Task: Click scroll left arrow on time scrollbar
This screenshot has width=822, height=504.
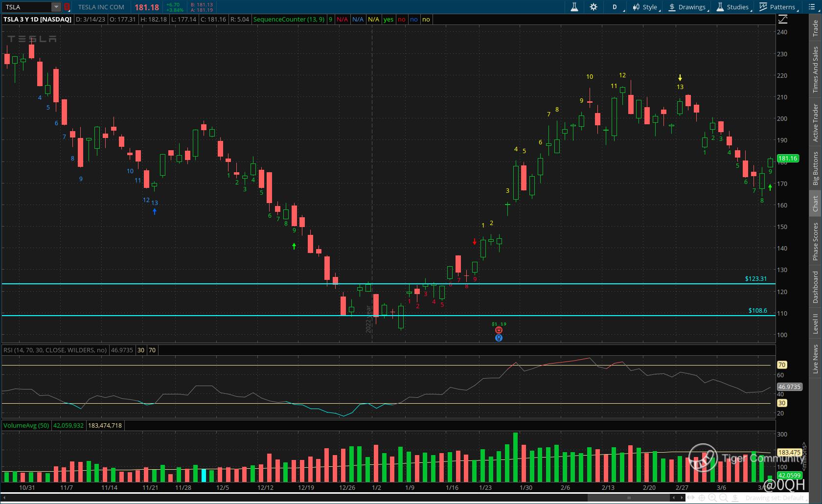Action: 674,498
